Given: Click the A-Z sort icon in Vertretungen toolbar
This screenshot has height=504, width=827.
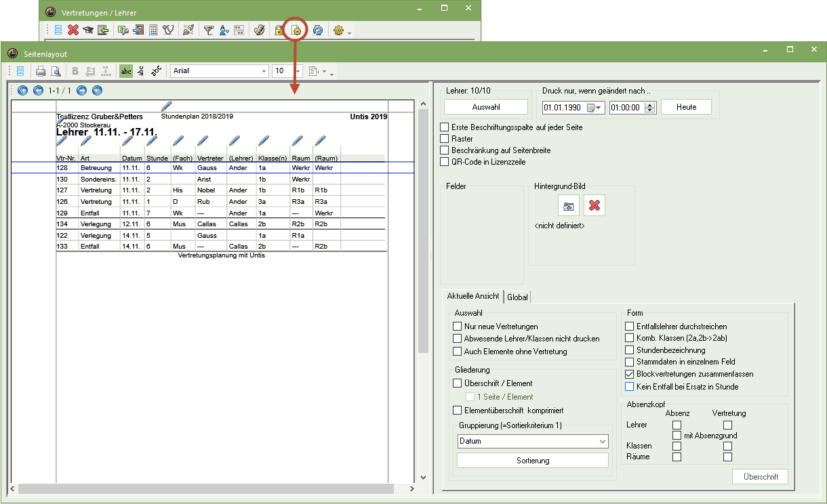Looking at the screenshot, I should click(224, 30).
